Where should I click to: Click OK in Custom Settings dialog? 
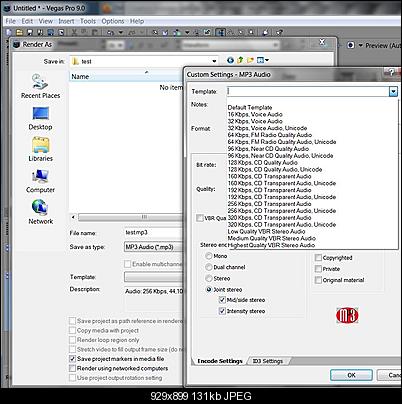[351, 375]
